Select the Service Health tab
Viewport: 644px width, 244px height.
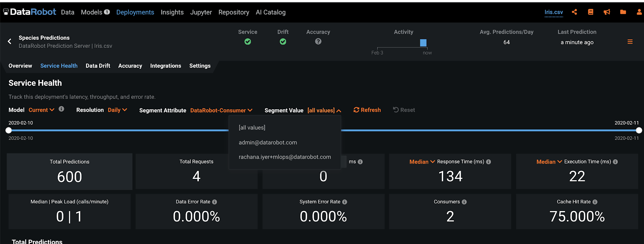click(x=59, y=66)
